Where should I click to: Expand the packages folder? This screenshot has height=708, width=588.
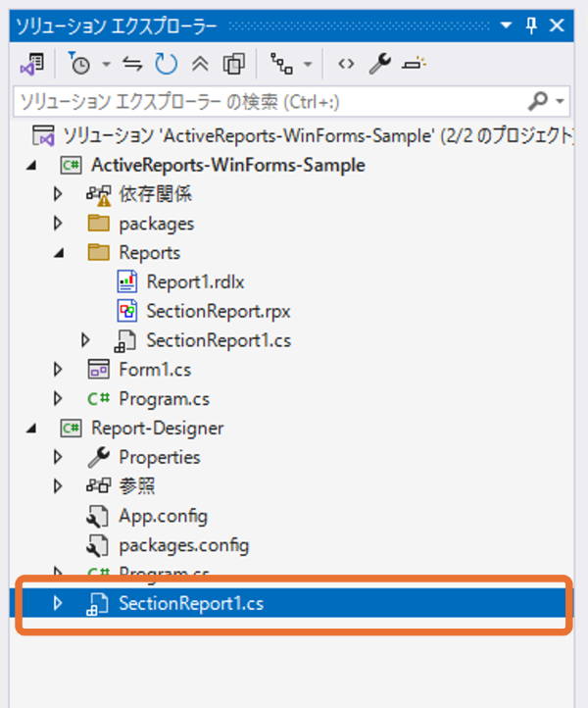coord(58,223)
